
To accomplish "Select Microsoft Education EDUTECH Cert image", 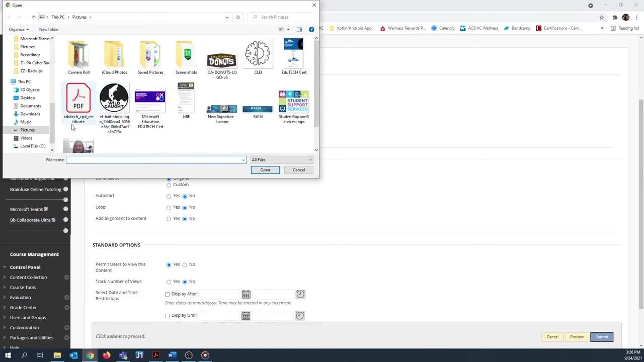I will coord(150,109).
